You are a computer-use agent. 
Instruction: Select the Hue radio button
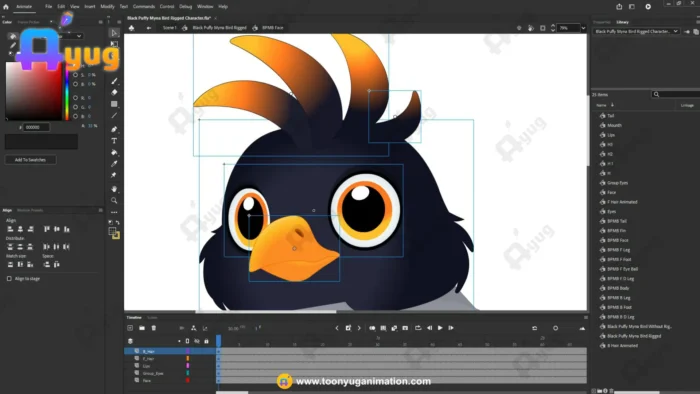pos(75,66)
